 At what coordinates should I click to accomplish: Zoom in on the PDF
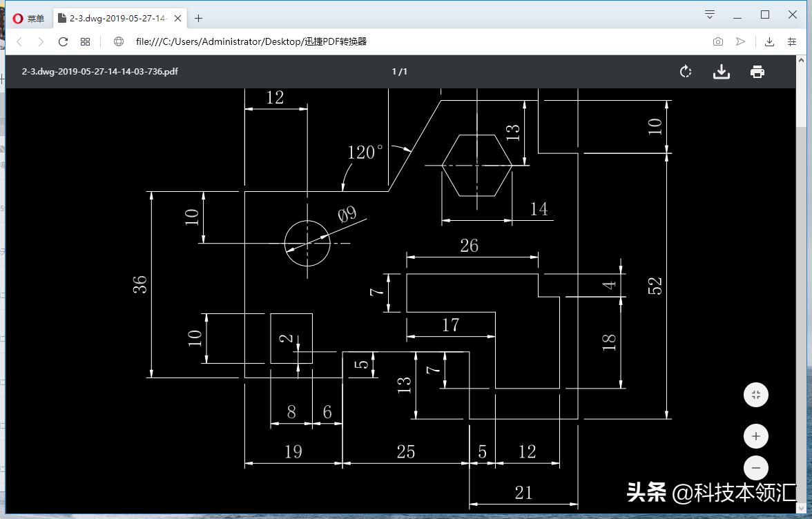click(756, 436)
